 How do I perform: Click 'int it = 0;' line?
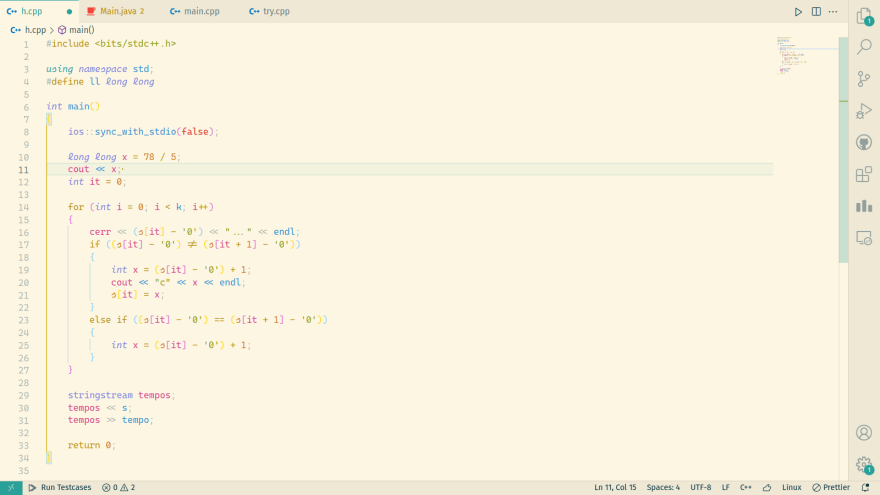(x=97, y=182)
